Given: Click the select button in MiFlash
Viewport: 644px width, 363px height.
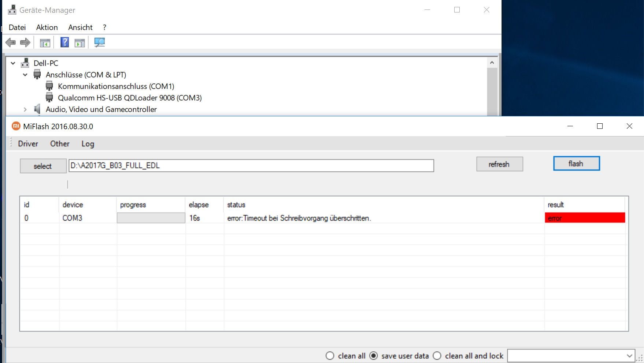Looking at the screenshot, I should (x=43, y=166).
